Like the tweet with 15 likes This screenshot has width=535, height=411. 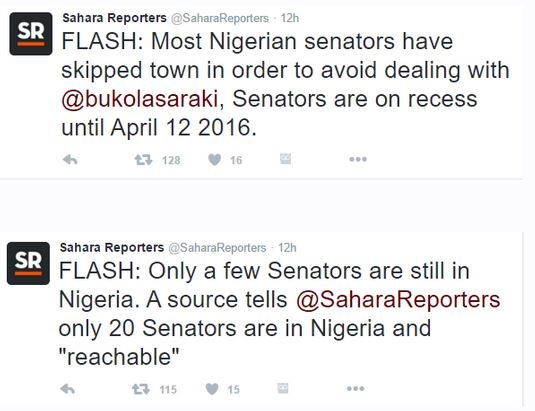(212, 389)
